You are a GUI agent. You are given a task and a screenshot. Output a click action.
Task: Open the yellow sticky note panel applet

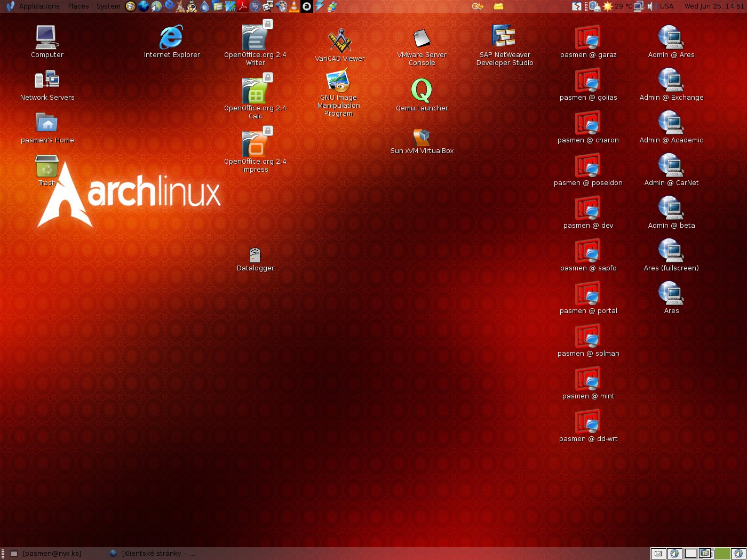(x=498, y=6)
